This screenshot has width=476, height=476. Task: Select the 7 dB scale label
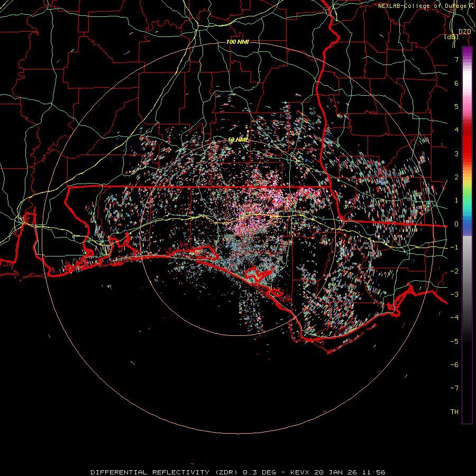[456, 59]
